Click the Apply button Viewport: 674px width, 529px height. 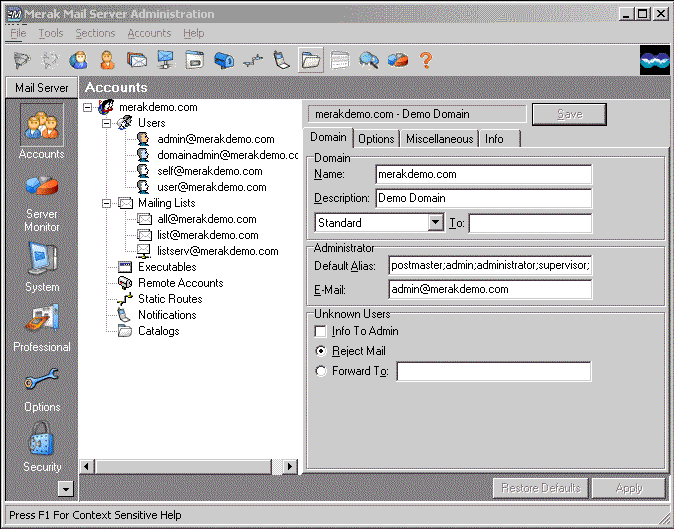tap(629, 488)
